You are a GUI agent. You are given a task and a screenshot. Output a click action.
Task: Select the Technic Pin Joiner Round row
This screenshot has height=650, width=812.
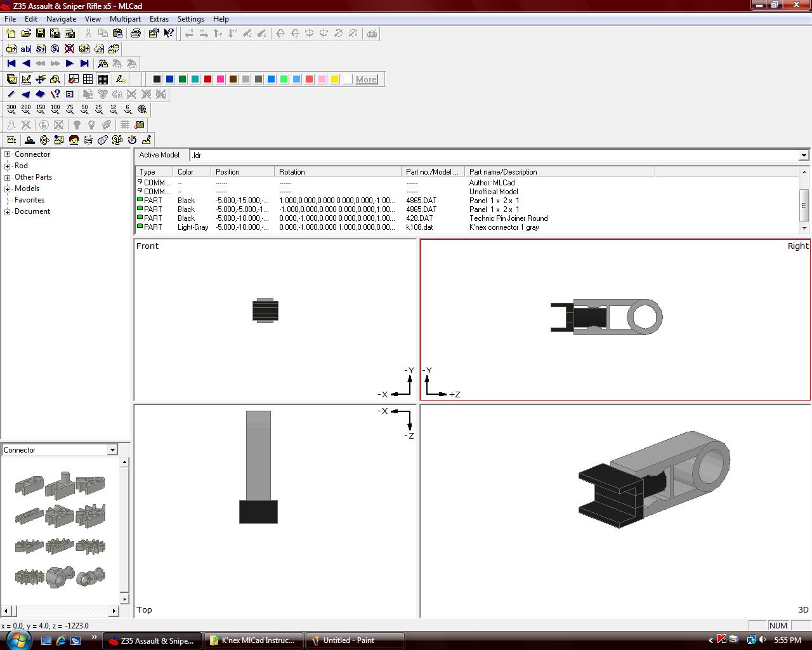[x=468, y=218]
